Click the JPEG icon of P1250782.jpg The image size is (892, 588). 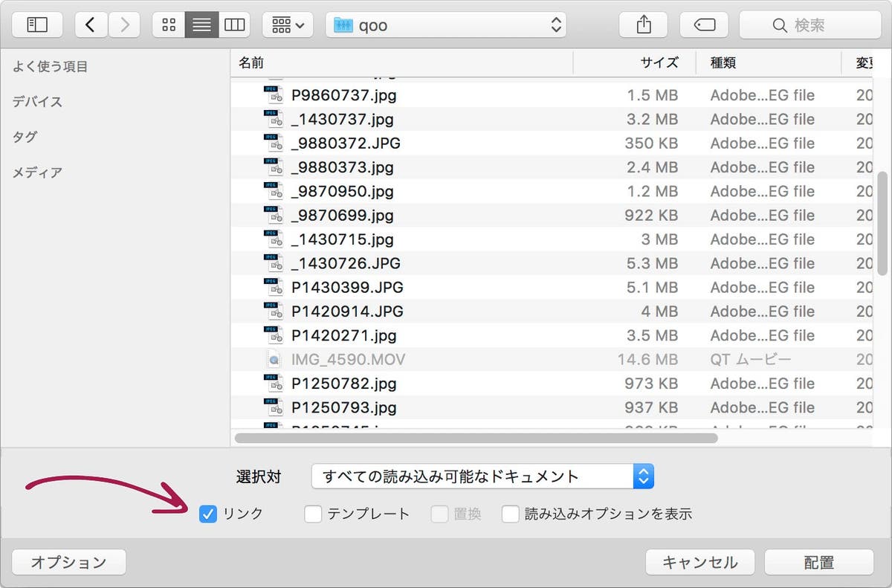tap(274, 384)
